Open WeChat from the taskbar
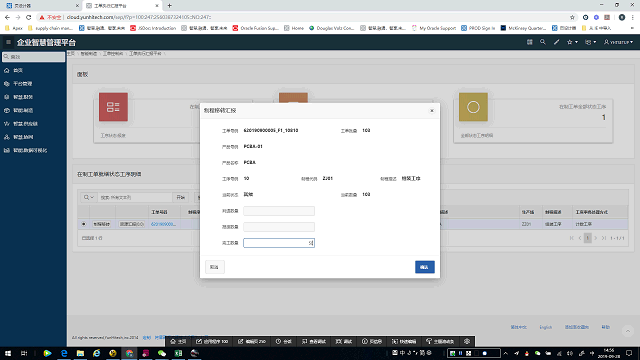Screen dimensions: 640x360 pyautogui.click(x=162, y=353)
